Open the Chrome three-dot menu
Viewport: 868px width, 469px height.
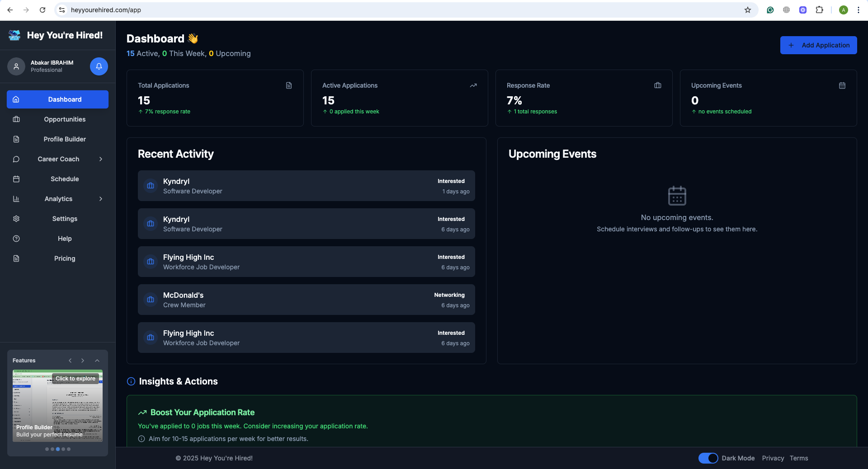pos(858,10)
